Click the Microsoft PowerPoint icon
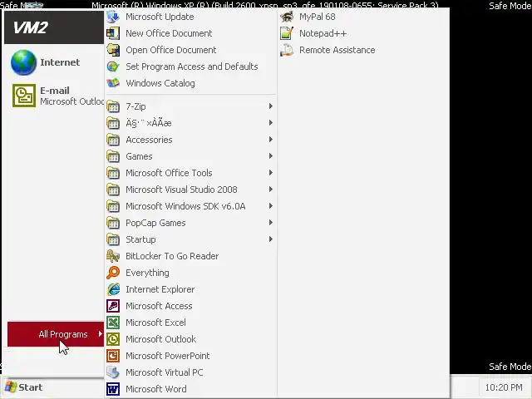Image resolution: width=532 pixels, height=399 pixels. coord(113,356)
